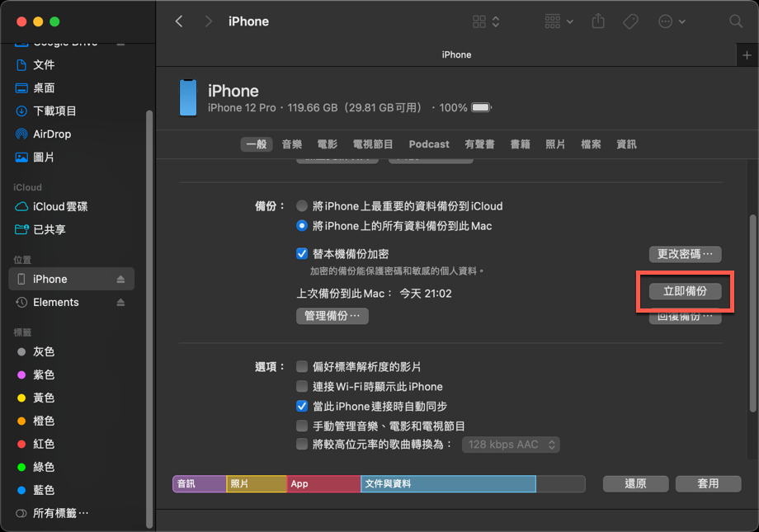This screenshot has width=759, height=532.
Task: Select backup to iCloud radio option
Action: pos(302,206)
